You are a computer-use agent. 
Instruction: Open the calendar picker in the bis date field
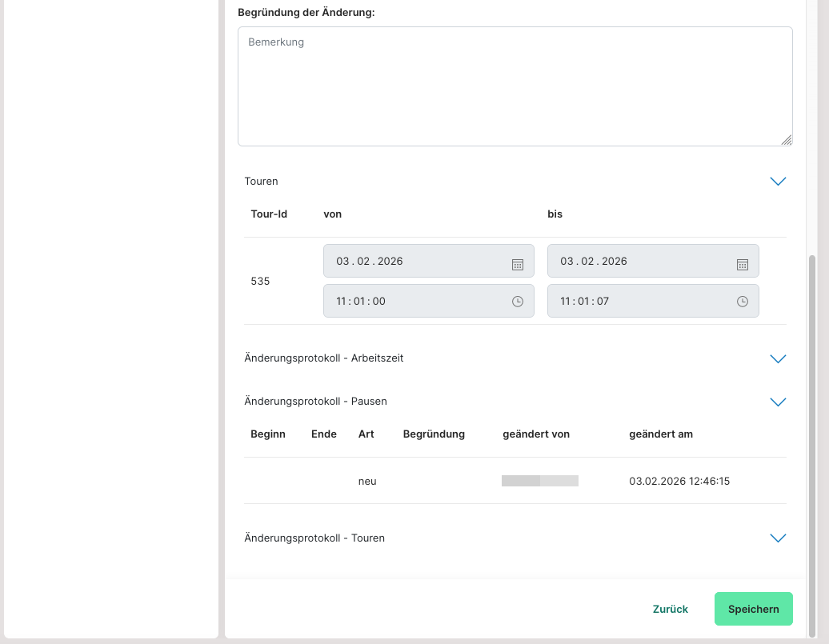pyautogui.click(x=742, y=264)
